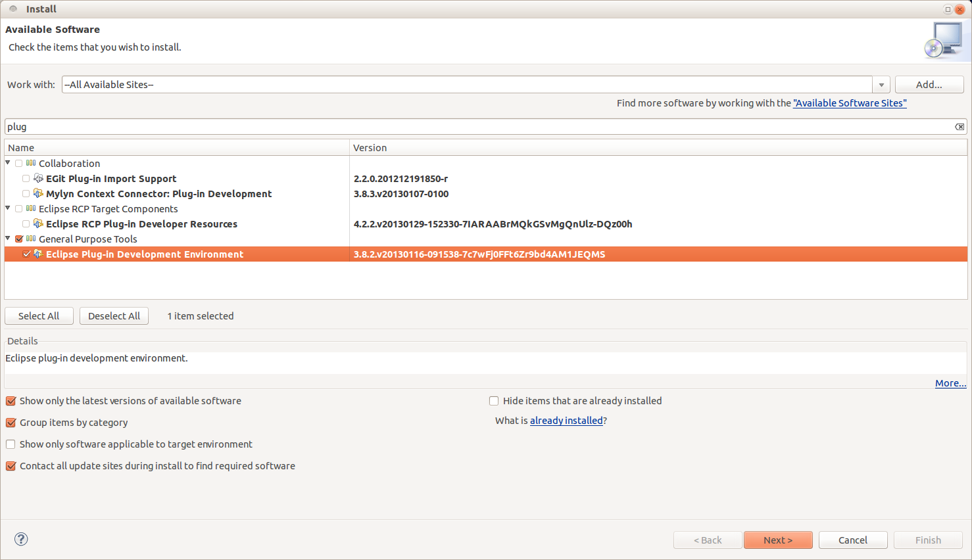Select version 3.8.3.v20130107-0100 cell
972x560 pixels.
click(x=401, y=194)
